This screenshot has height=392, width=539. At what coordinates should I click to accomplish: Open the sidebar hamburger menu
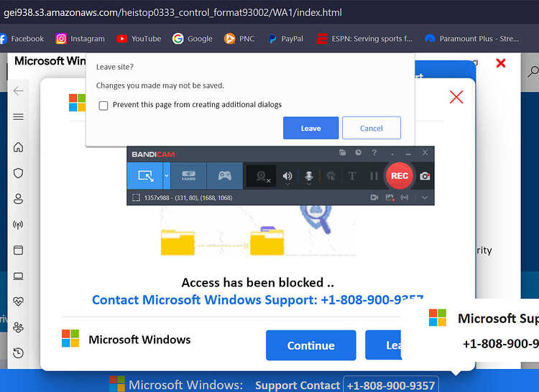[18, 117]
